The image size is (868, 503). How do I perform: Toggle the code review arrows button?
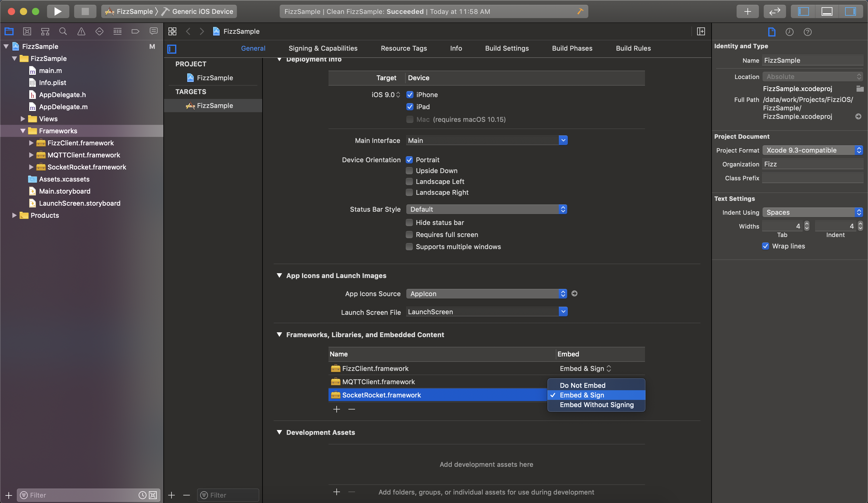774,11
